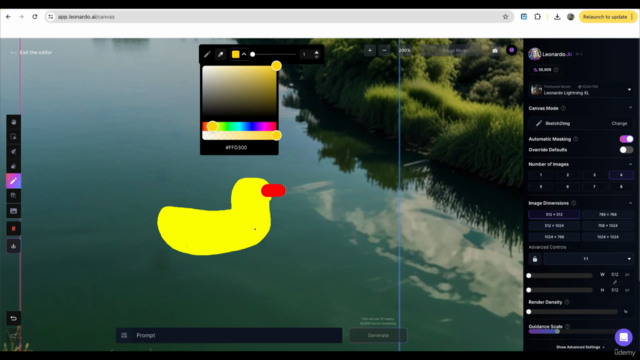
Task: Choose the 512 × 512 dimension preset
Action: point(554,214)
